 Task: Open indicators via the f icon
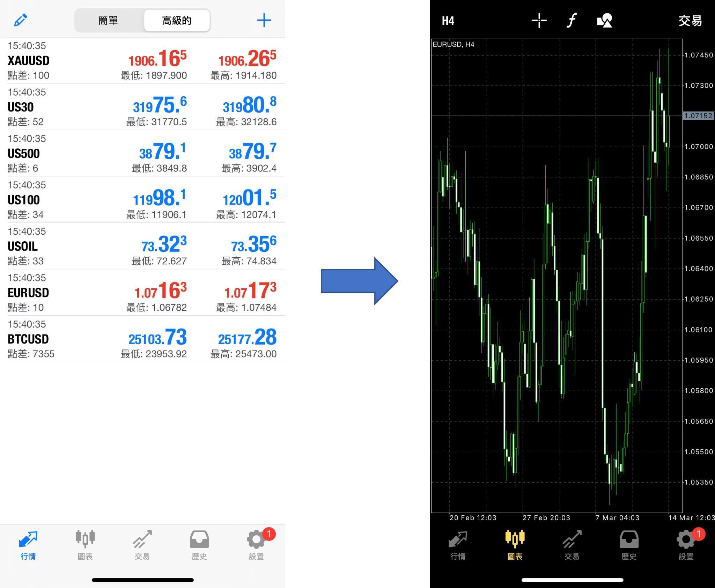pyautogui.click(x=571, y=20)
